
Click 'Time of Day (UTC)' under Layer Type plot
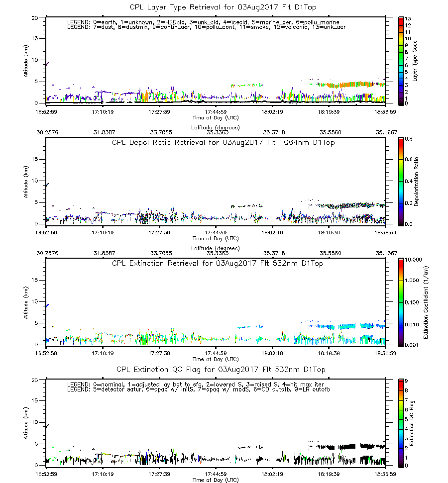point(216,118)
